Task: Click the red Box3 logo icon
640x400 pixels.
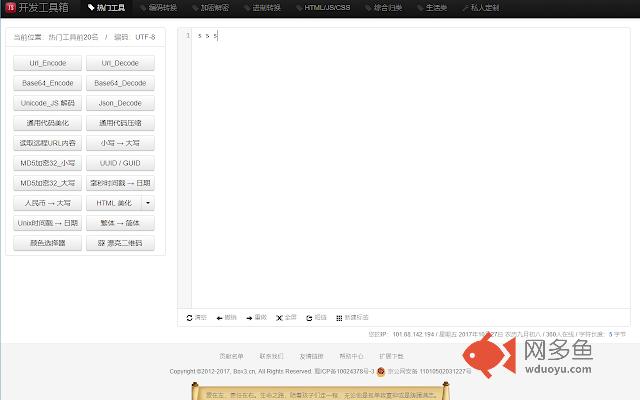Action: (9, 8)
